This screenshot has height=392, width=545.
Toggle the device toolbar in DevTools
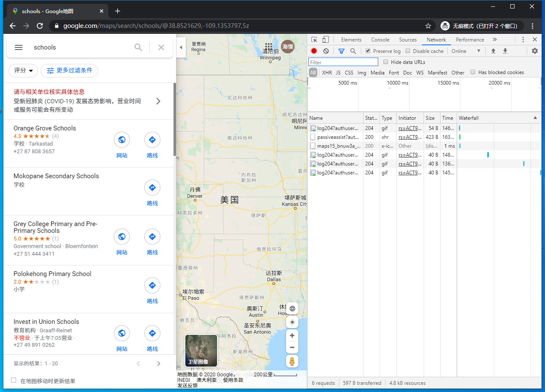325,39
